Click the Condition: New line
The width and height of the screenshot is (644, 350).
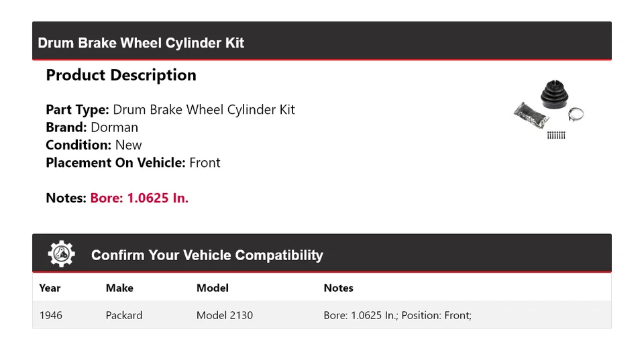(94, 145)
